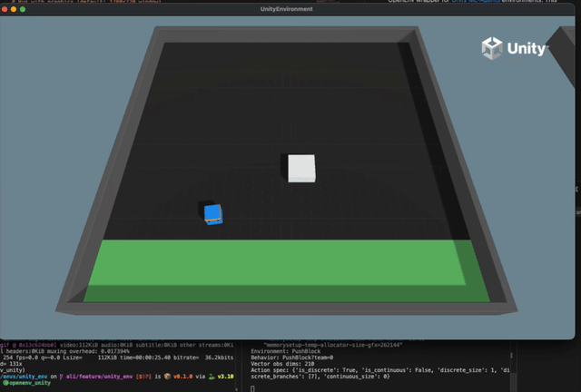Click the video:112KiB ffmpeg summary line
The width and height of the screenshot is (581, 392).
pos(147,345)
